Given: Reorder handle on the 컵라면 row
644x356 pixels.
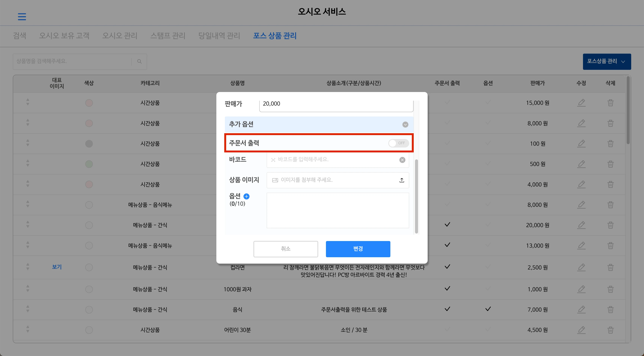Looking at the screenshot, I should pos(28,267).
